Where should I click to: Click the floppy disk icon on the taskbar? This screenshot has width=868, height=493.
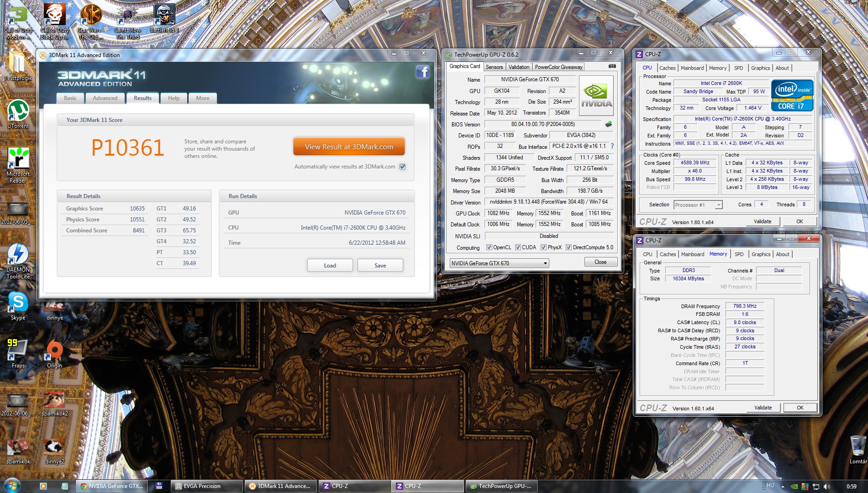pyautogui.click(x=159, y=486)
